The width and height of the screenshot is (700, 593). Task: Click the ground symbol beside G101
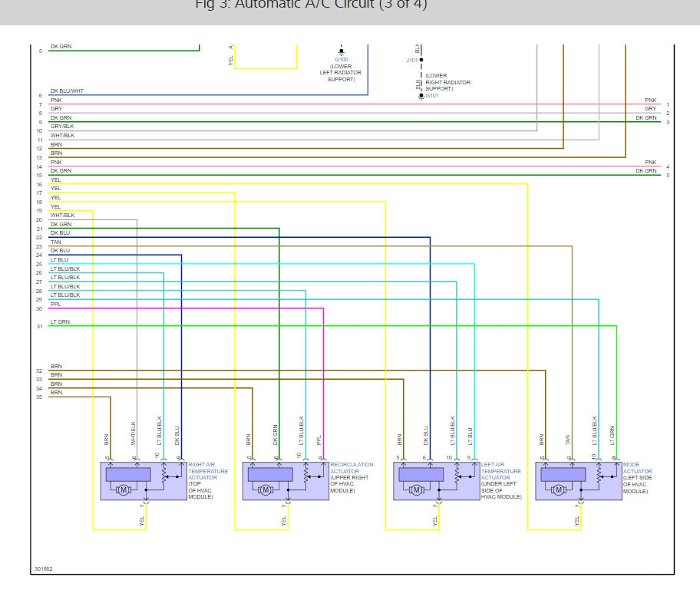(421, 96)
